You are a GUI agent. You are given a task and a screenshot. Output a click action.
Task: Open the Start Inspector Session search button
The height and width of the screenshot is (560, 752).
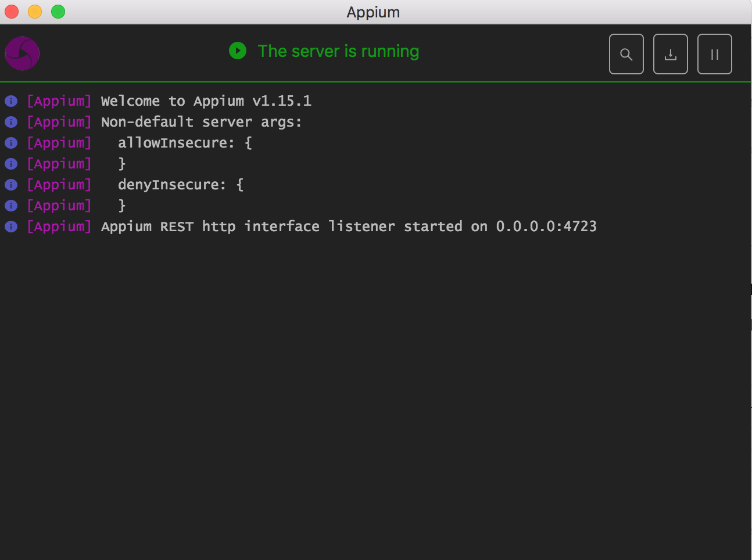(x=626, y=54)
